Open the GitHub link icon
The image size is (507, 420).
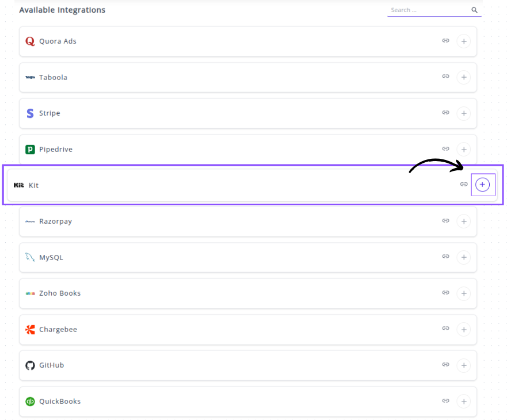coord(445,365)
